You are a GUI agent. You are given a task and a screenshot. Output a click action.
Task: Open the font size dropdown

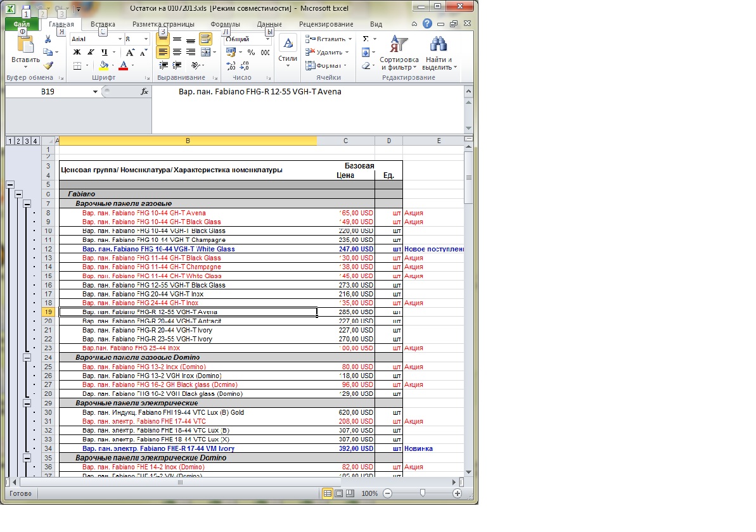[x=146, y=39]
